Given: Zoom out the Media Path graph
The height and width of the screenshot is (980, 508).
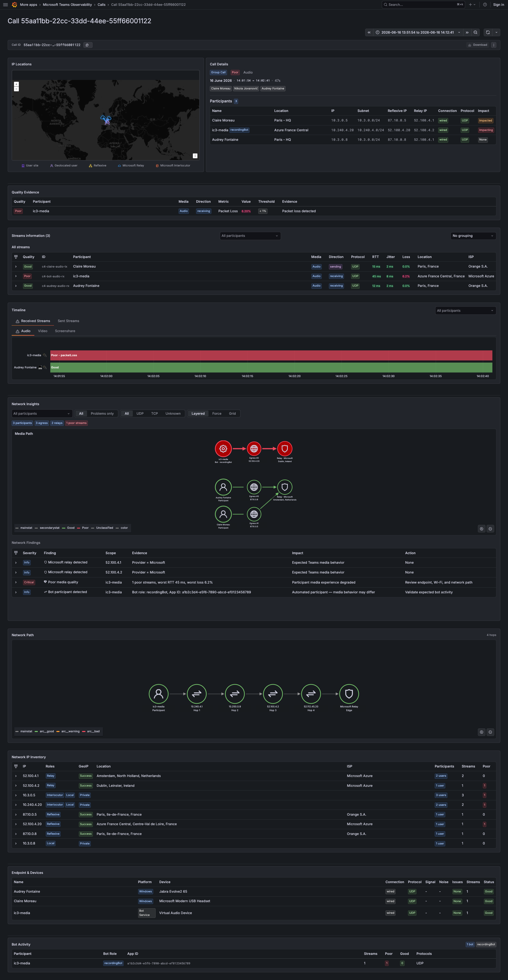Looking at the screenshot, I should [490, 529].
